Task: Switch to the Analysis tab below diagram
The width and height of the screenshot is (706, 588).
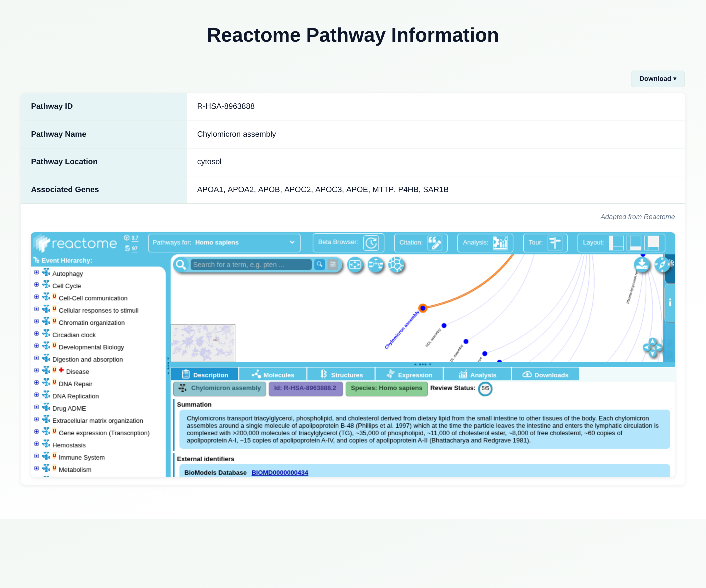Action: coord(477,374)
